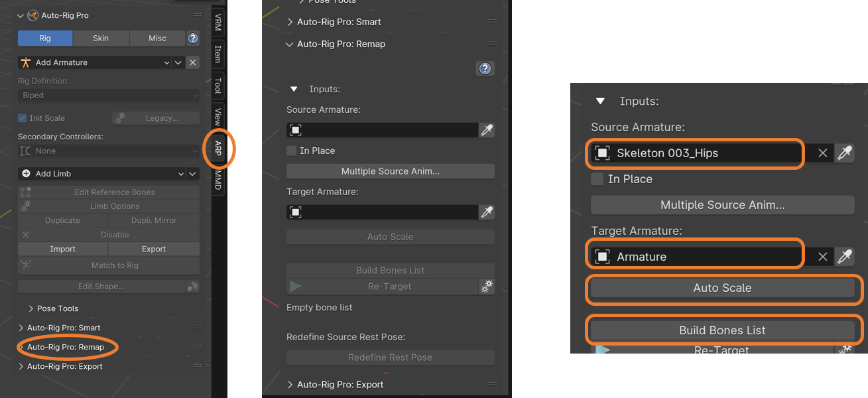Click the help question-mark icon beside the Misc tab

(x=193, y=38)
